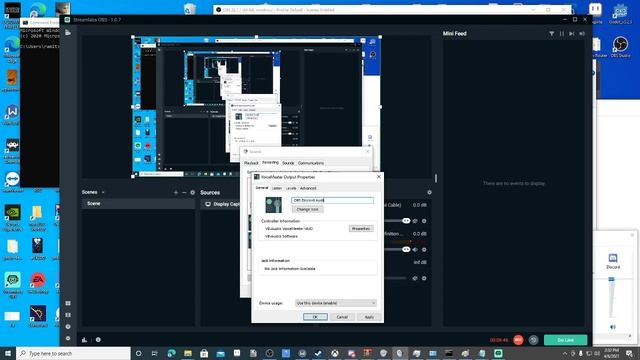Screen dimensions: 640x360
Task: Click Cancel in Properties dialog
Action: click(342, 317)
